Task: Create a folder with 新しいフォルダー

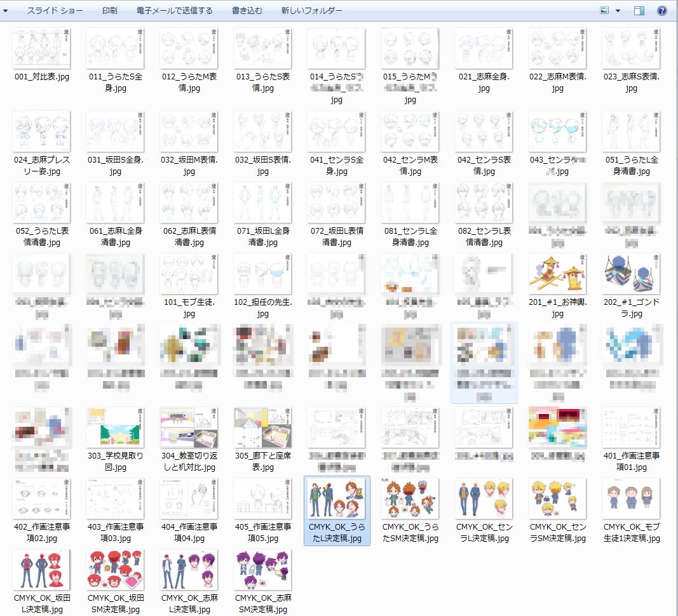Action: [311, 10]
